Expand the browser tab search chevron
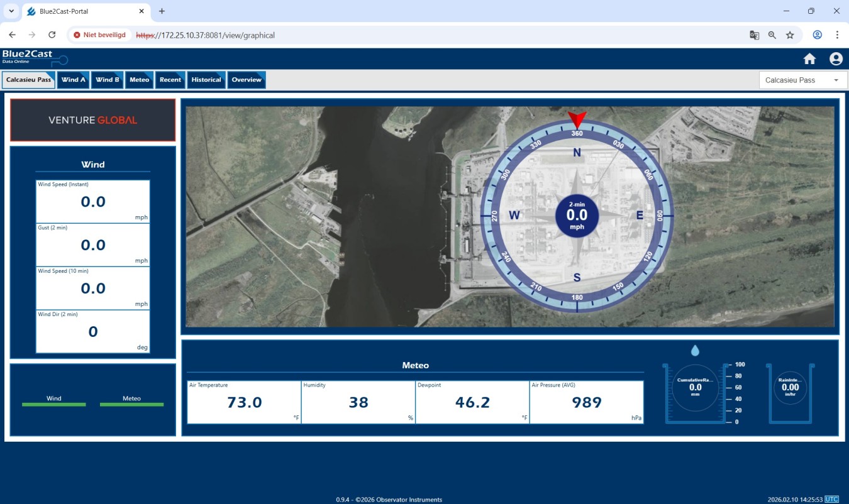Screen dimensions: 849x504 pyautogui.click(x=11, y=11)
